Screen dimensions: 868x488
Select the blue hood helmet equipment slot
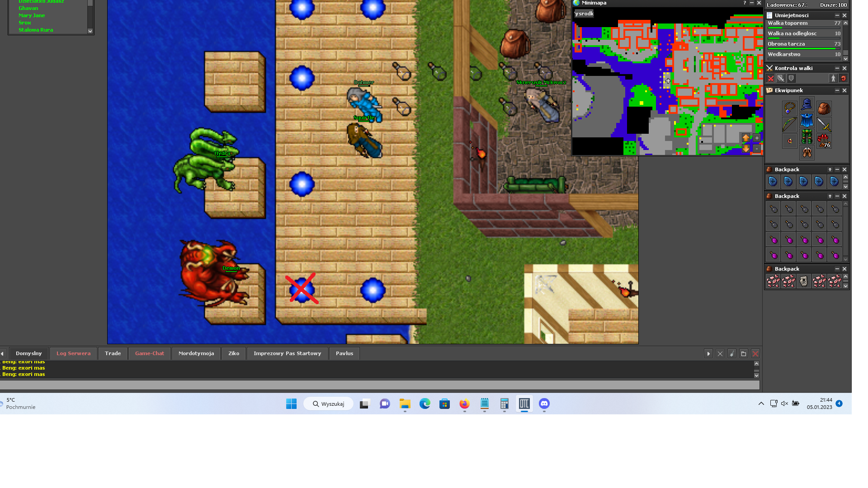click(807, 104)
